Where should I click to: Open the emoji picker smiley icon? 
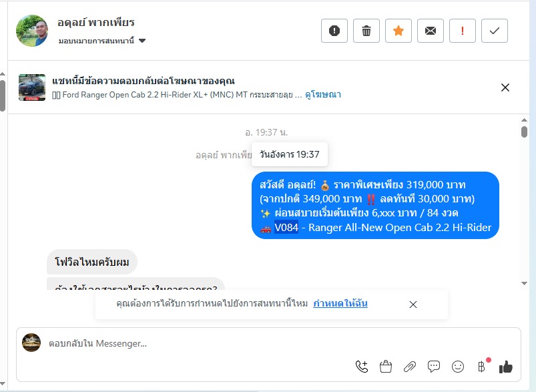tap(458, 367)
